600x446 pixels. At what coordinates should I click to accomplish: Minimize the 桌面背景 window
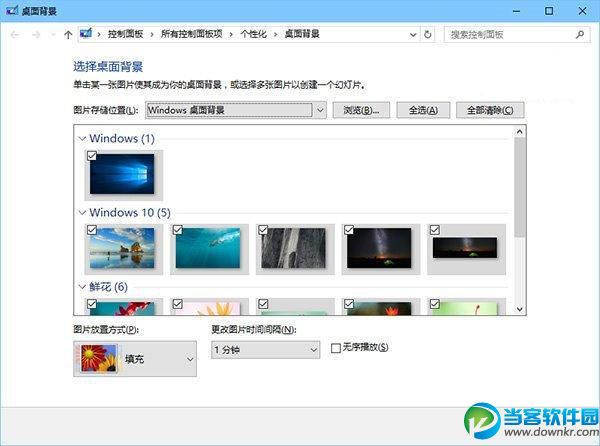[517, 11]
